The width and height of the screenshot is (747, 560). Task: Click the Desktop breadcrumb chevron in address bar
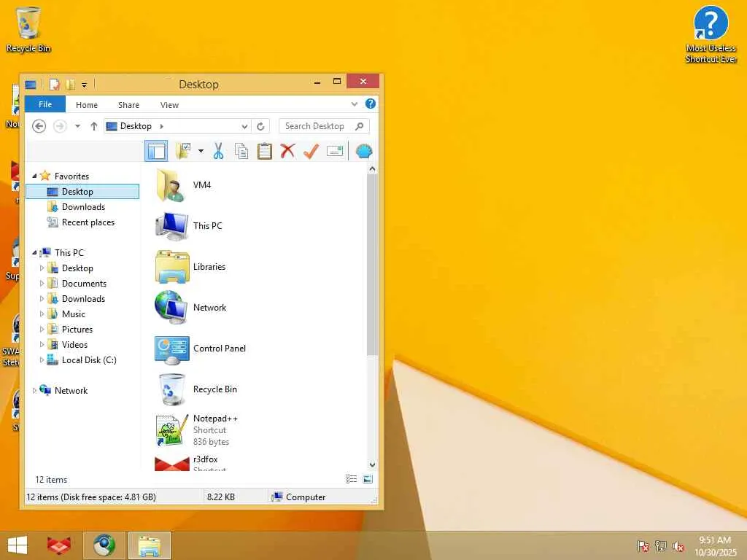pyautogui.click(x=161, y=126)
